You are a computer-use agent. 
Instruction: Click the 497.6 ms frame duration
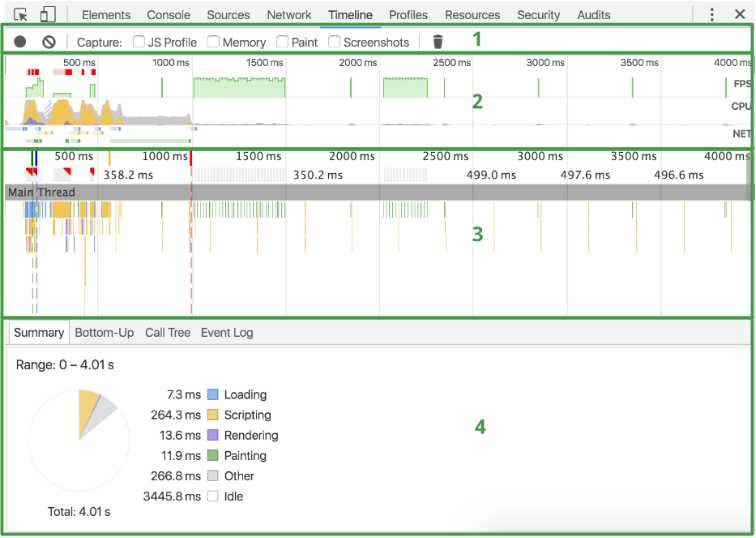[585, 175]
